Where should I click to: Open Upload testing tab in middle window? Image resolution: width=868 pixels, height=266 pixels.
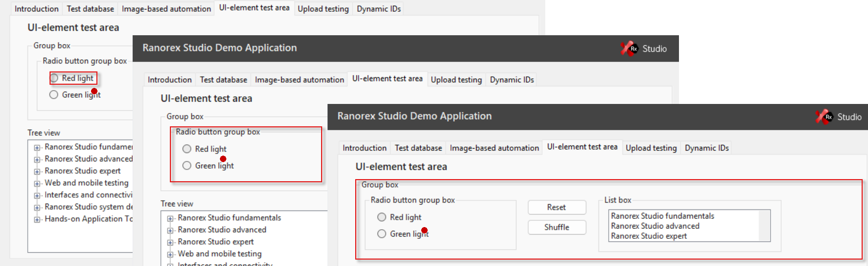(x=456, y=79)
